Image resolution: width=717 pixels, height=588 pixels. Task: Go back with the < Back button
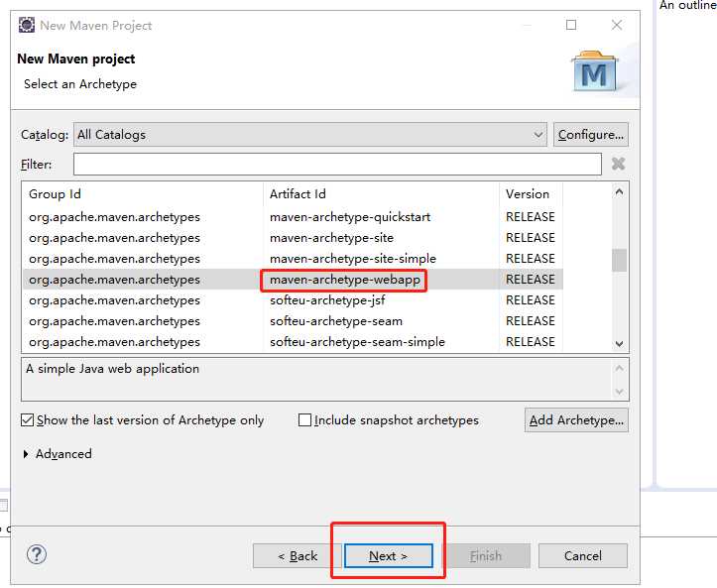[298, 555]
